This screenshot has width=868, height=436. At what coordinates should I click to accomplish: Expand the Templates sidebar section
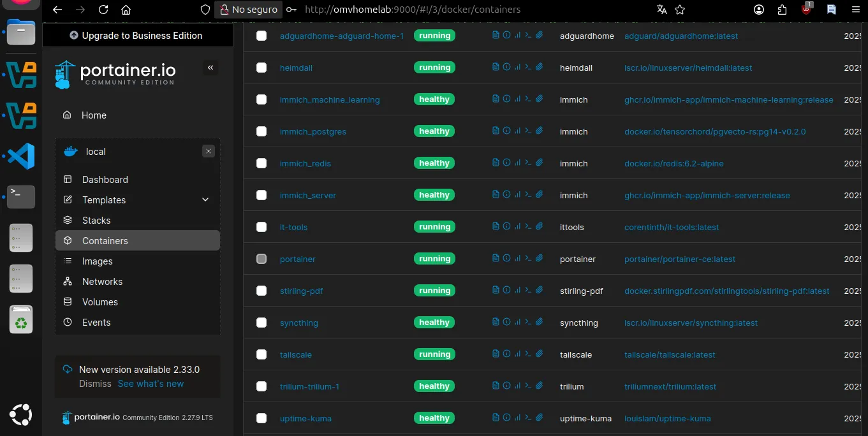205,200
